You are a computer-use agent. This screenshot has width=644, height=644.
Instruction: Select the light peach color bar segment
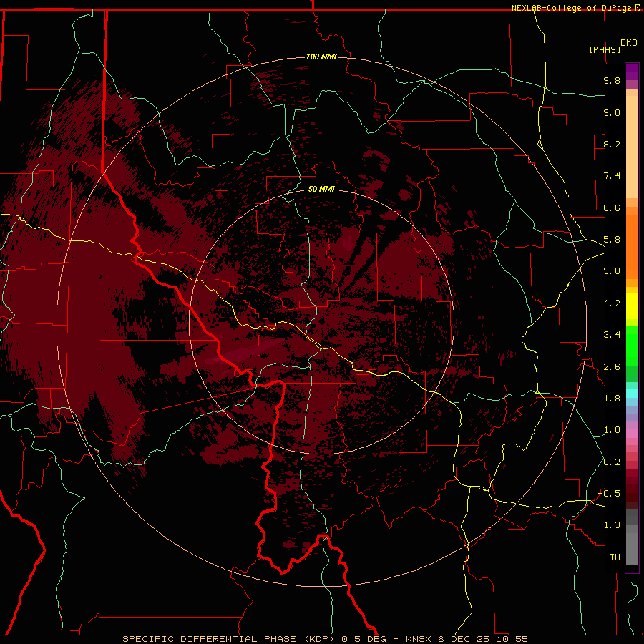pos(632,147)
